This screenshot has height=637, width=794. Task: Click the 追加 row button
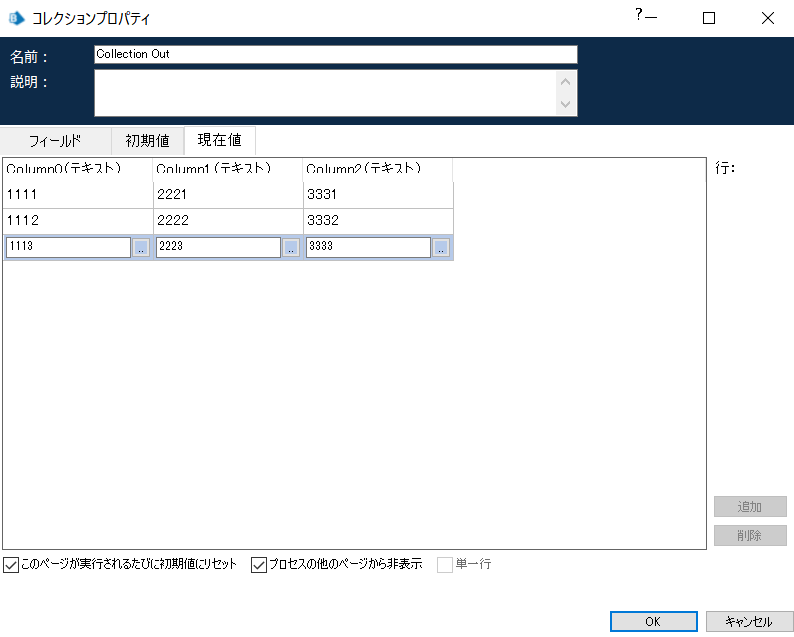pyautogui.click(x=750, y=506)
